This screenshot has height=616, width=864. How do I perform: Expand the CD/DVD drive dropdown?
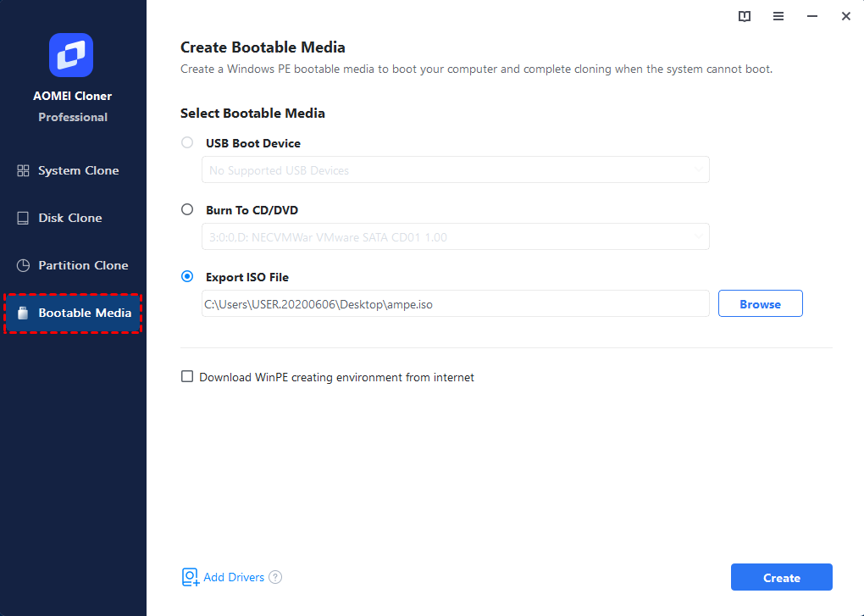tap(455, 237)
